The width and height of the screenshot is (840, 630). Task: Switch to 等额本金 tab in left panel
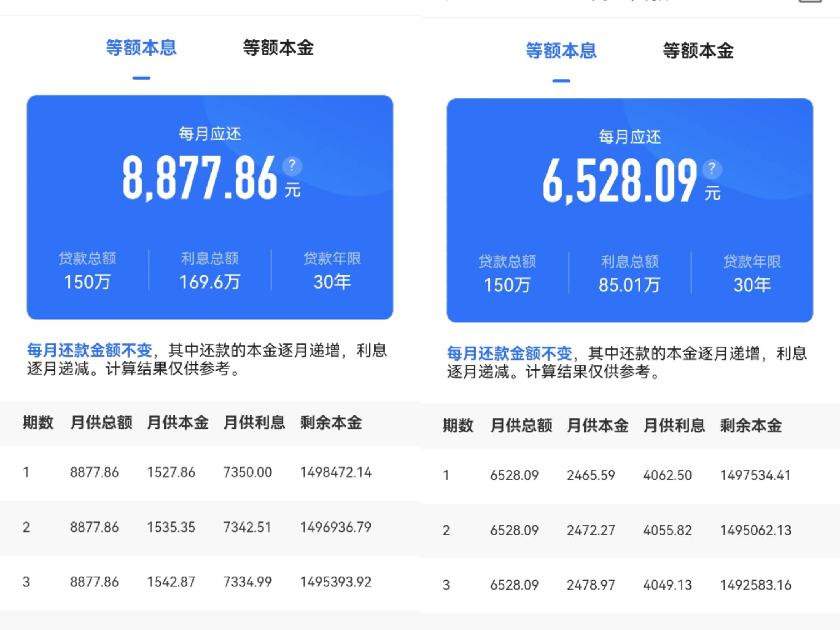[278, 48]
